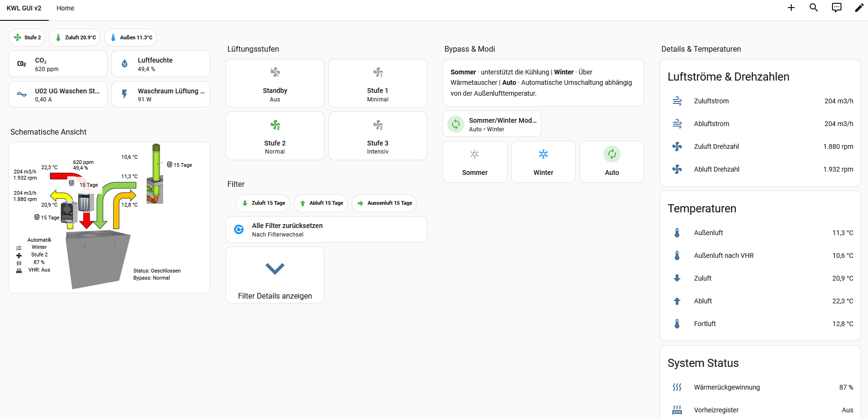Click the Luftfeuchte water drop icon
Screen dimensions: 868x419
[125, 64]
